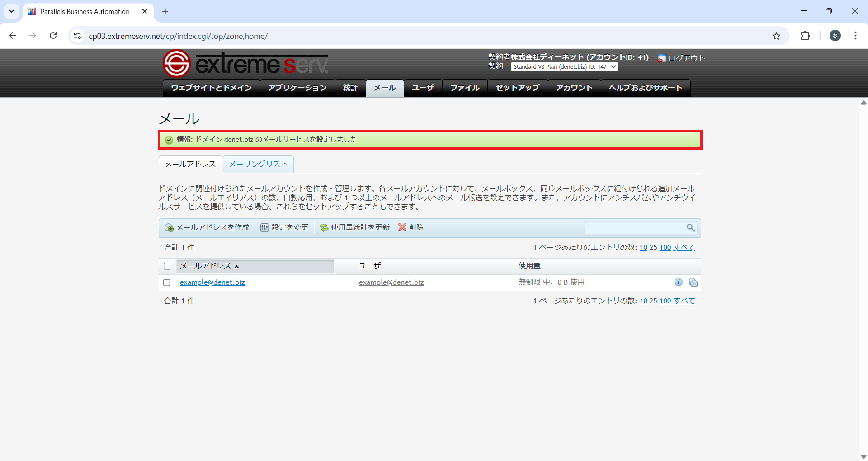The height and width of the screenshot is (461, 868).
Task: Click the address bar URL
Action: [178, 36]
